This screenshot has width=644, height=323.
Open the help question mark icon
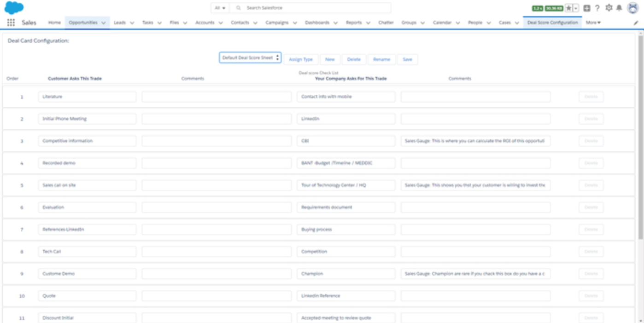(x=597, y=8)
